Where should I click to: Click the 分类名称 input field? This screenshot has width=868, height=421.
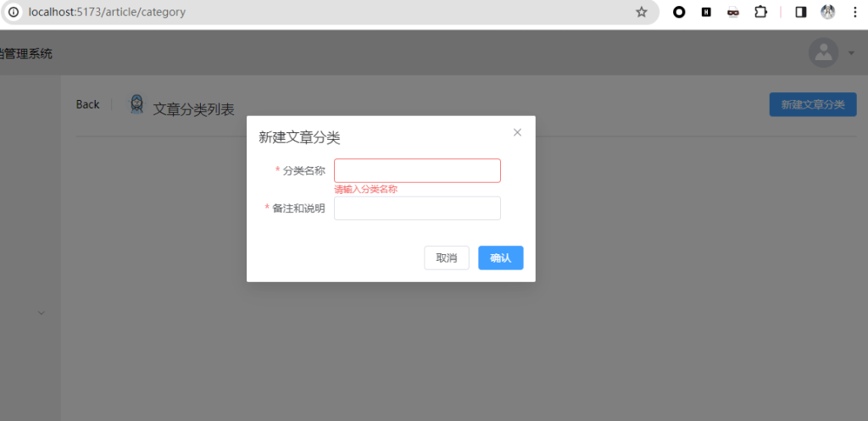tap(417, 170)
